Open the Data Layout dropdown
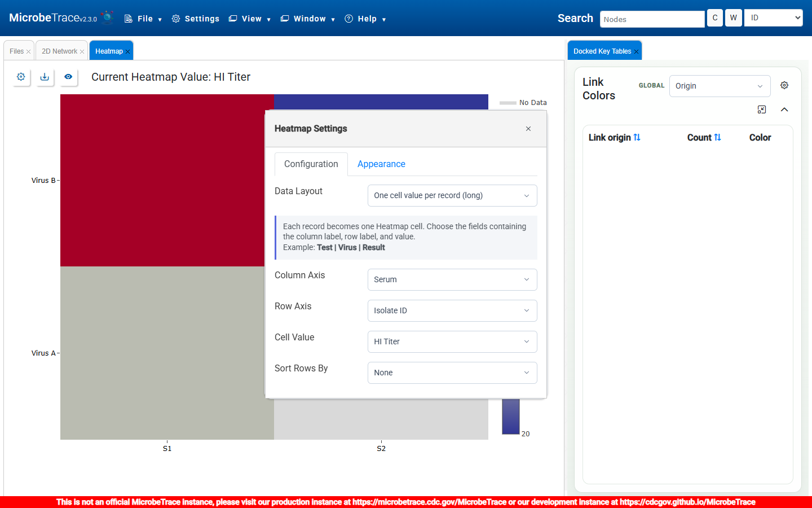This screenshot has height=508, width=812. click(452, 195)
